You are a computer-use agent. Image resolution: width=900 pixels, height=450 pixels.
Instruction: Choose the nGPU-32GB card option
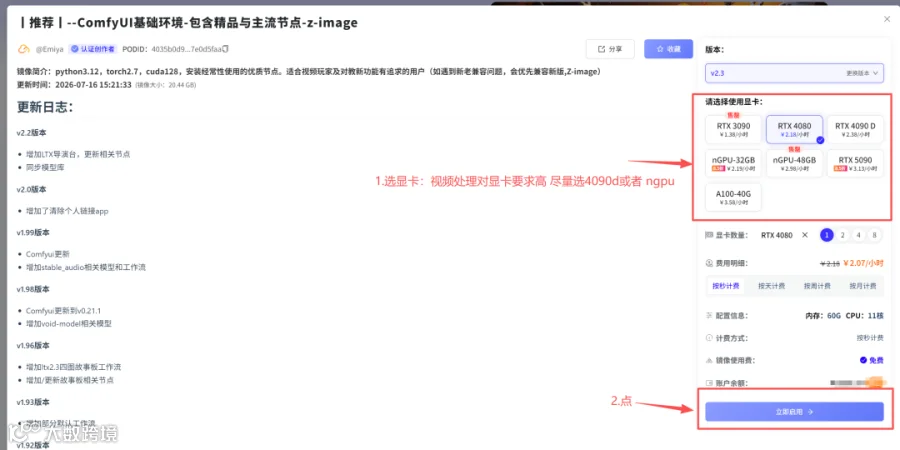point(734,163)
